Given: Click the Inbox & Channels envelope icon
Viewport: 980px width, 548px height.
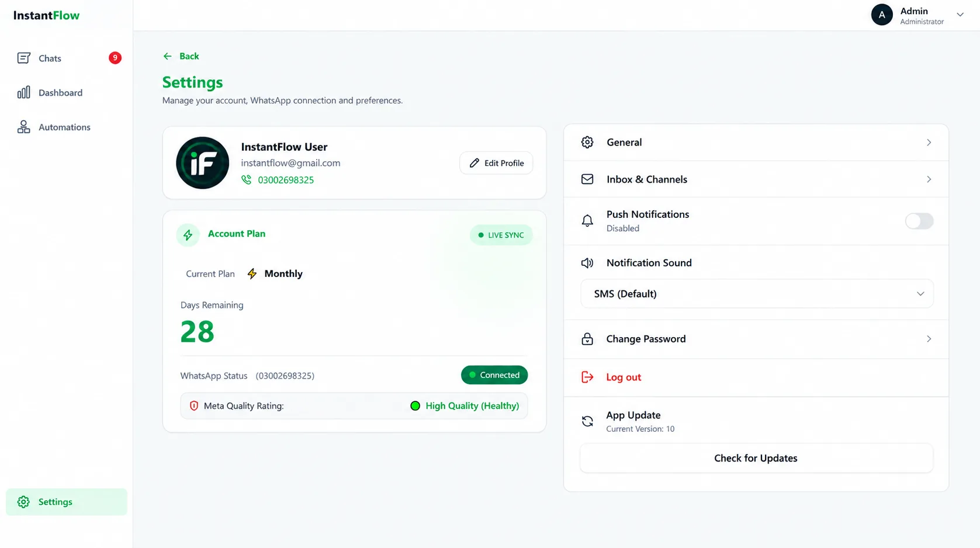Looking at the screenshot, I should coord(587,179).
